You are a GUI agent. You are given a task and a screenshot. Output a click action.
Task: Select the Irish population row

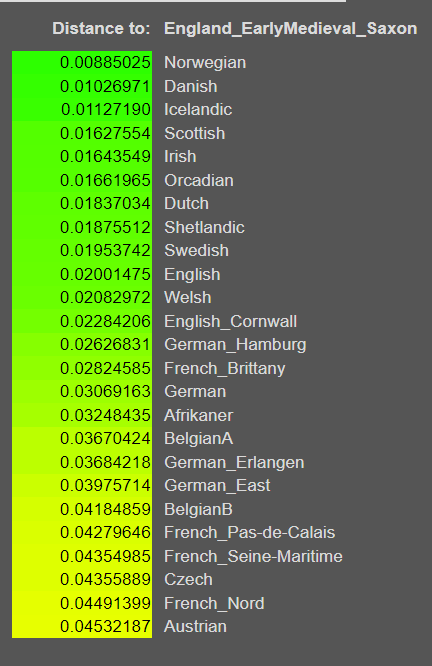(x=180, y=157)
